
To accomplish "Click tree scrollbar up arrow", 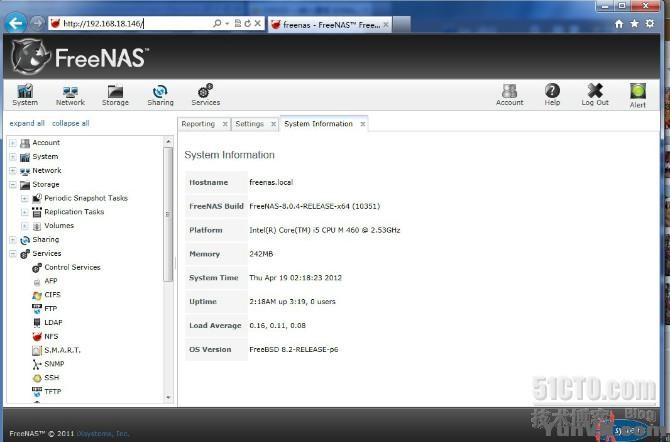I will coord(168,141).
